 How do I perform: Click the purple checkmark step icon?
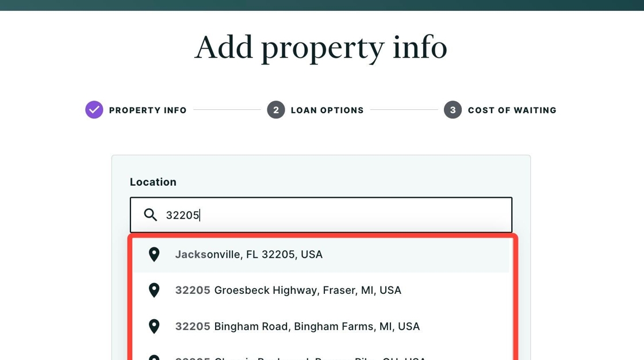pyautogui.click(x=94, y=110)
